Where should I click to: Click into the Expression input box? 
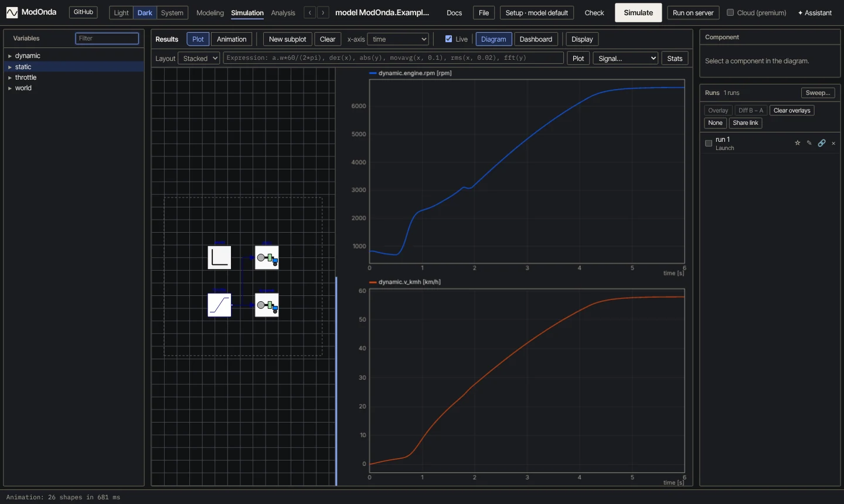click(x=394, y=58)
